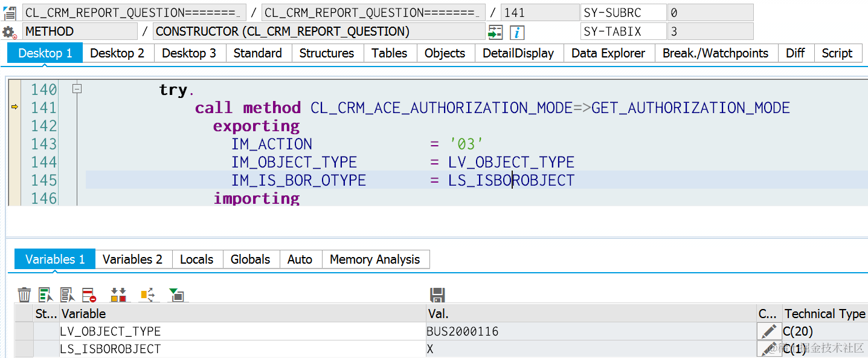
Task: Click the first CL_CRM_REPORT_QUESTION program field
Action: point(134,13)
